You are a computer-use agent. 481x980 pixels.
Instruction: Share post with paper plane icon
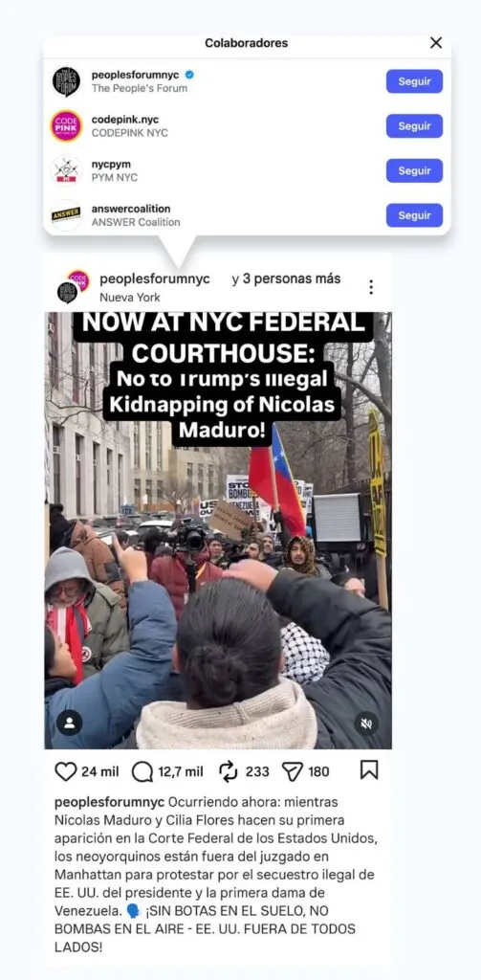(292, 772)
